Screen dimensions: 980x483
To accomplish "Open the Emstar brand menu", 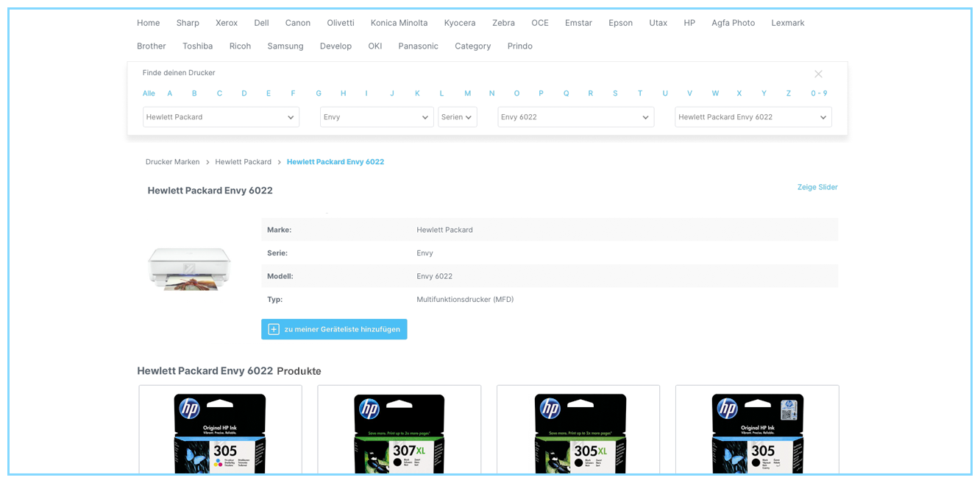I will point(578,23).
